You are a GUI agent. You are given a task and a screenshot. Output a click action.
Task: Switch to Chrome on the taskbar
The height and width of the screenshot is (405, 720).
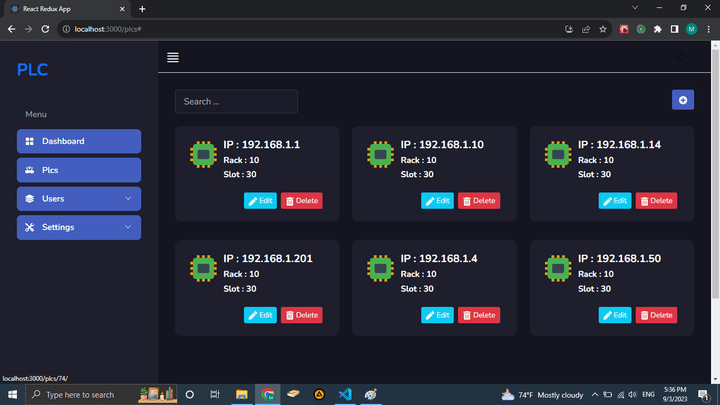click(x=268, y=394)
